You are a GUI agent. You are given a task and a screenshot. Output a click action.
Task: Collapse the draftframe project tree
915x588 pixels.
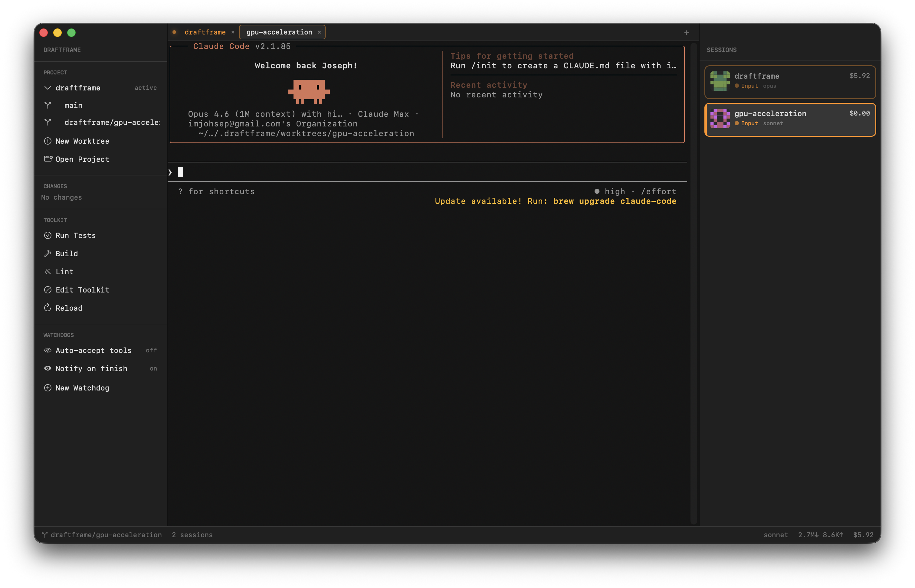click(x=48, y=88)
